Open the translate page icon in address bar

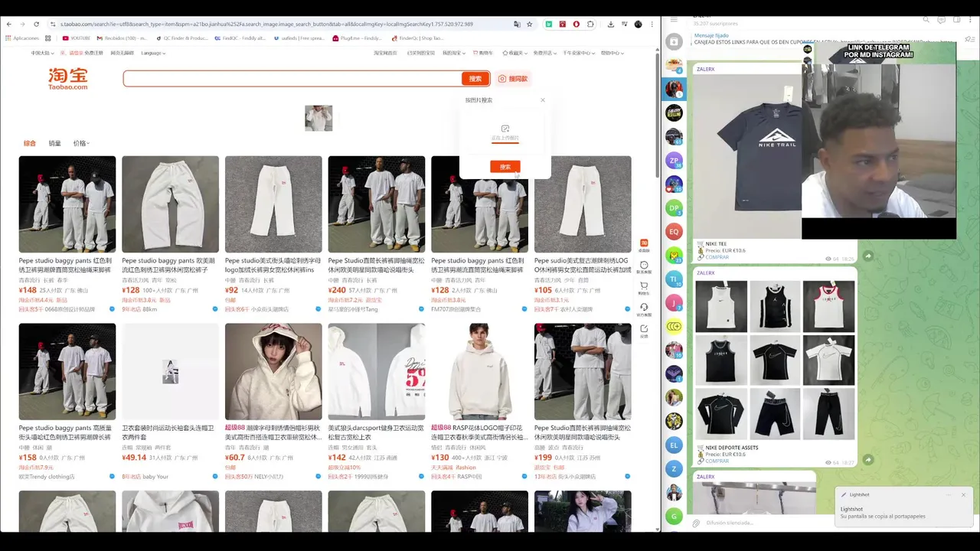[x=517, y=24]
